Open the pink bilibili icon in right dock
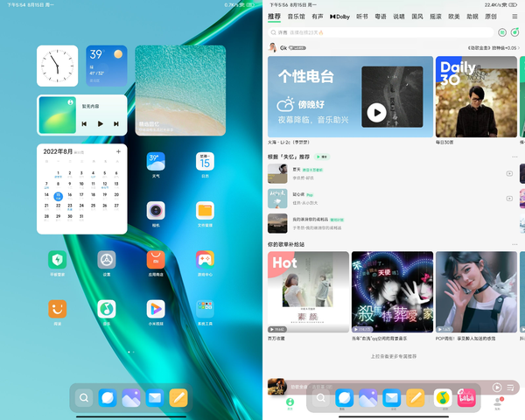The height and width of the screenshot is (420, 525). (x=466, y=397)
